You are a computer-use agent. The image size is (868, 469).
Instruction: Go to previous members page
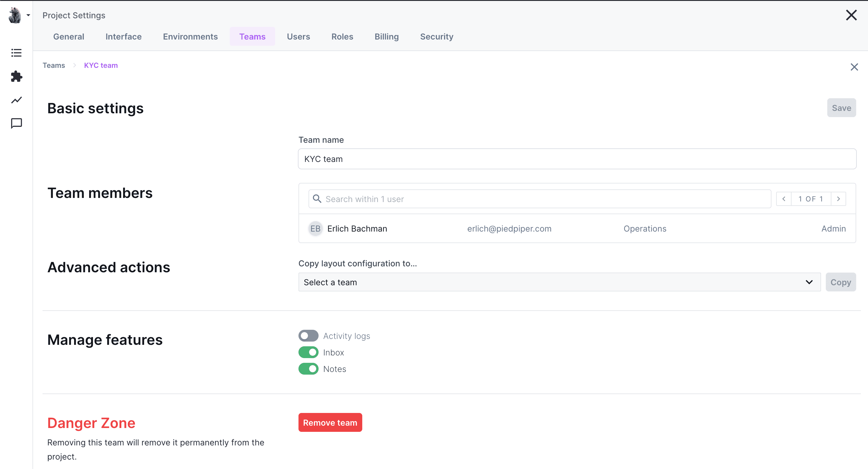784,199
